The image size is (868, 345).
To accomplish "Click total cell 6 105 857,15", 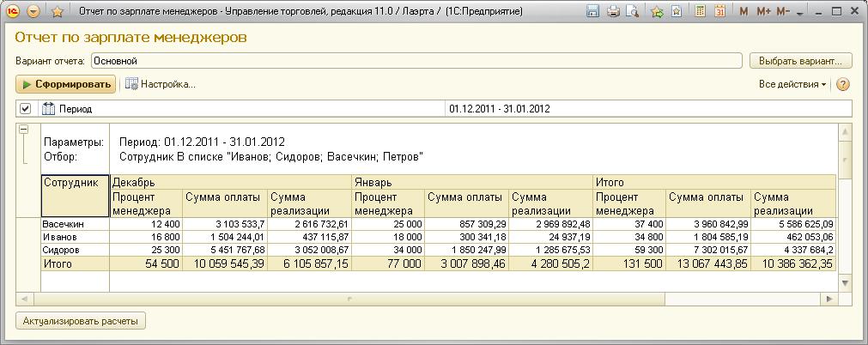I will (x=309, y=263).
